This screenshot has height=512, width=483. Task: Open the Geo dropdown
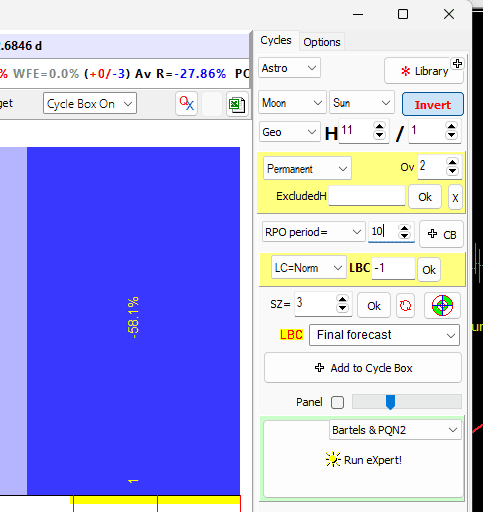click(290, 132)
